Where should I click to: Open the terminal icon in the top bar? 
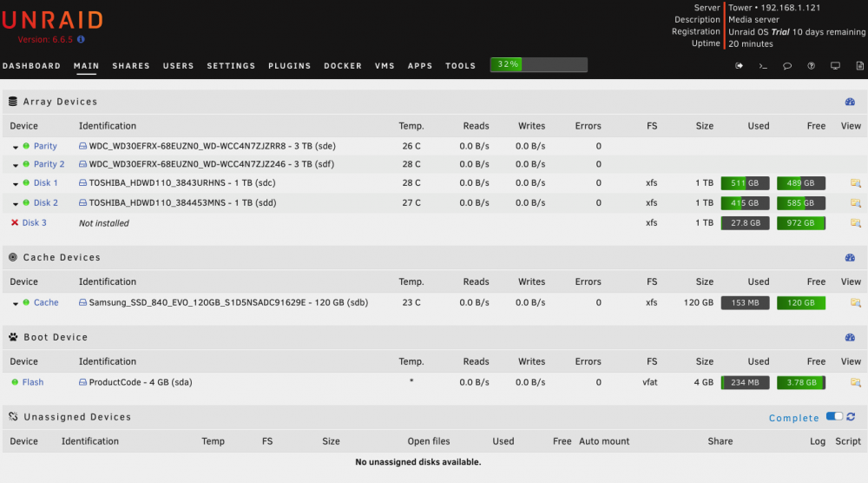pyautogui.click(x=763, y=66)
